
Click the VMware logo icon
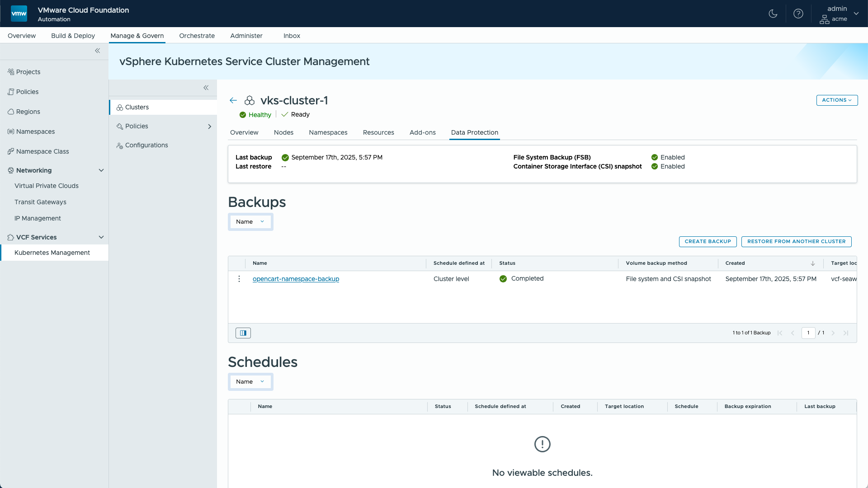click(x=19, y=14)
